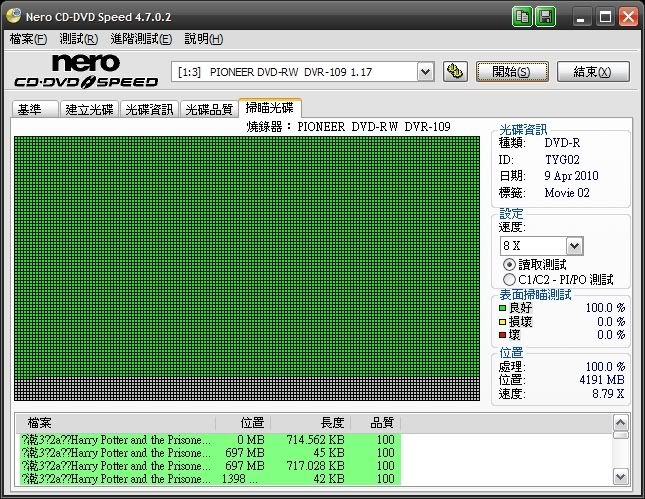
Task: Click the save floppy disk icon in title bar
Action: click(x=545, y=17)
